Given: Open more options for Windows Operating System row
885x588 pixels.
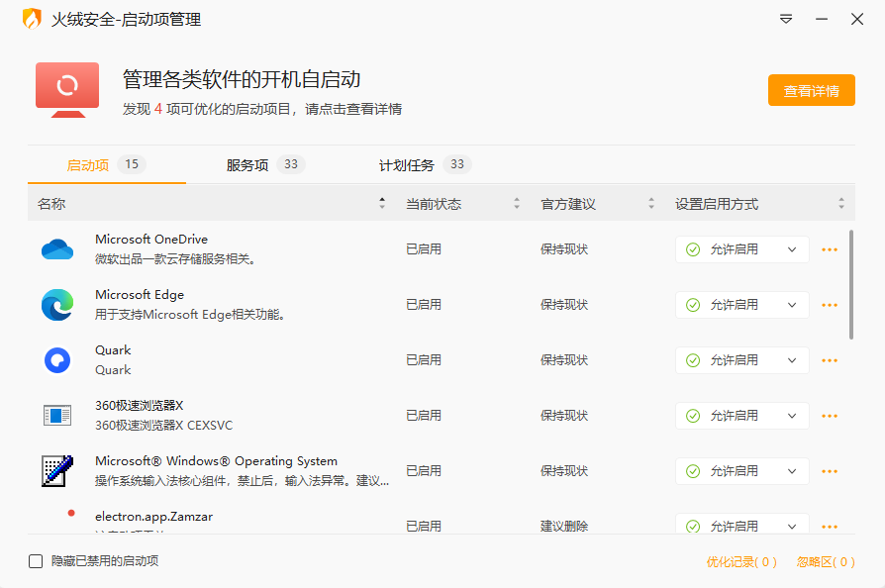Looking at the screenshot, I should 830,471.
